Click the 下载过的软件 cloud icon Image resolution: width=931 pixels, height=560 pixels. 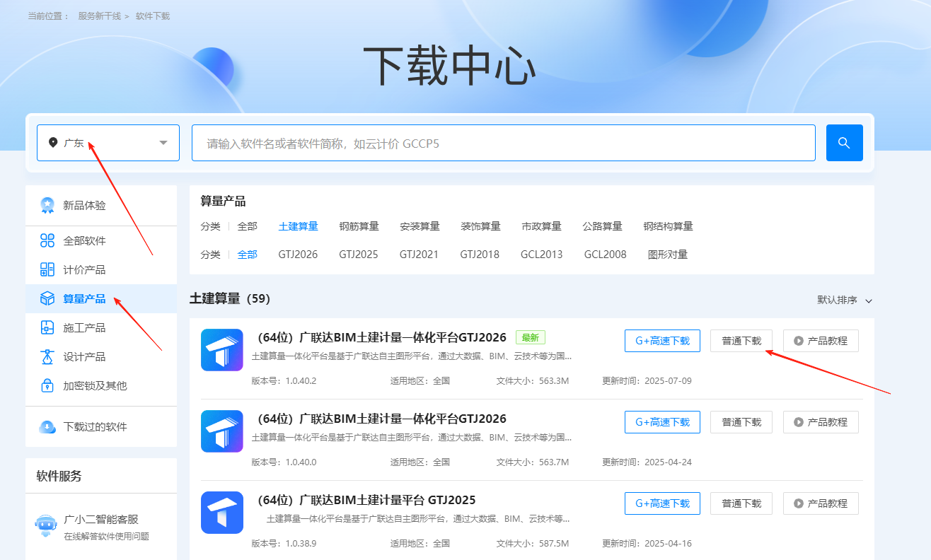point(47,427)
